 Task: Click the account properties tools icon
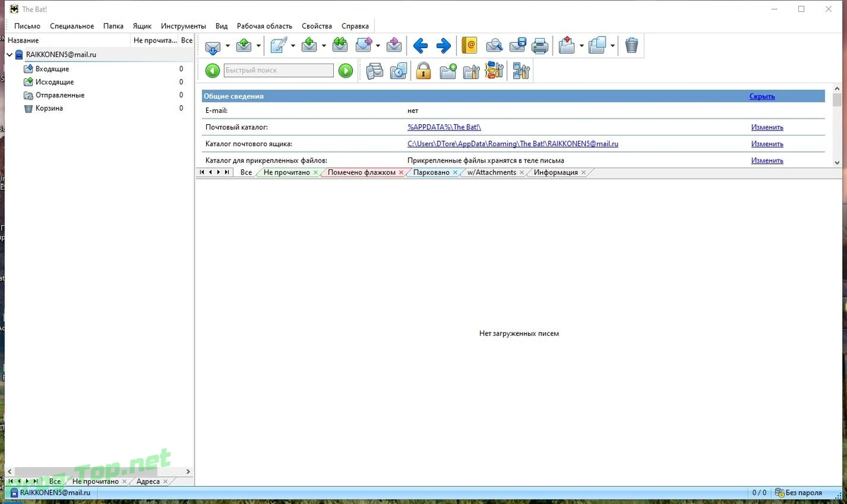[522, 71]
